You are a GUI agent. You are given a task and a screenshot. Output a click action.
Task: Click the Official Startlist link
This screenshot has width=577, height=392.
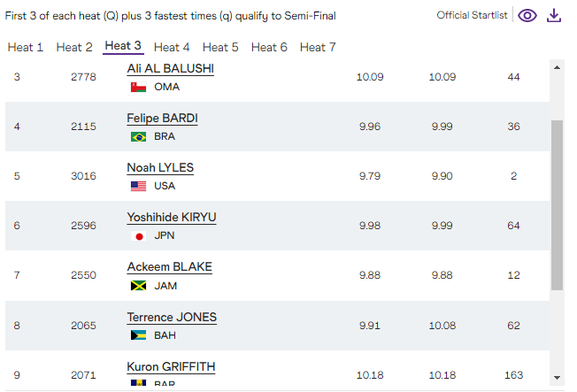click(x=472, y=16)
